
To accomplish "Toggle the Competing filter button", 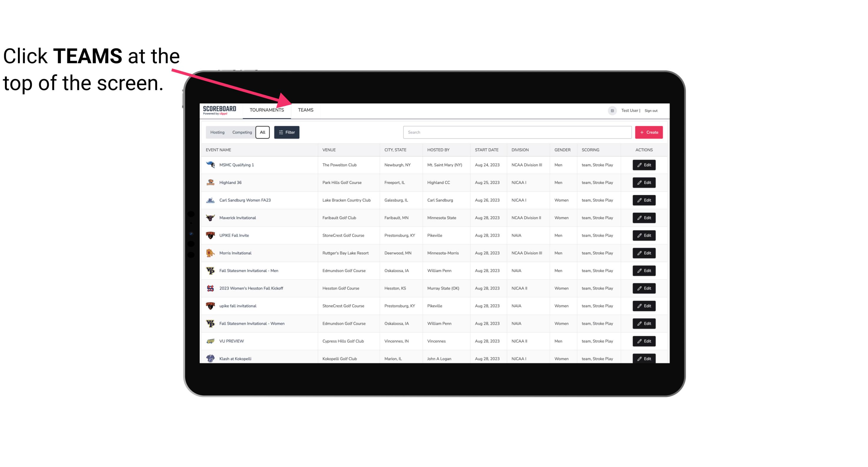I will 242,132.
